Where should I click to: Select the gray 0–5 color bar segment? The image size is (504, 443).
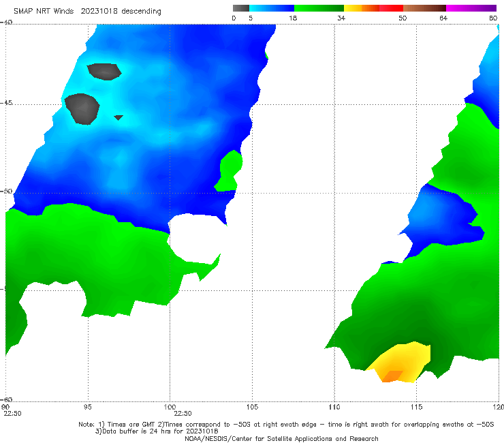[241, 8]
